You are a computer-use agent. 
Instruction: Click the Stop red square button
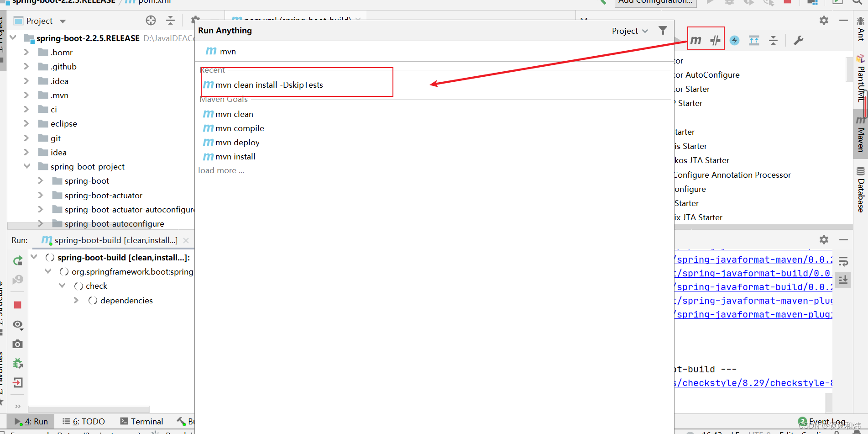(18, 305)
